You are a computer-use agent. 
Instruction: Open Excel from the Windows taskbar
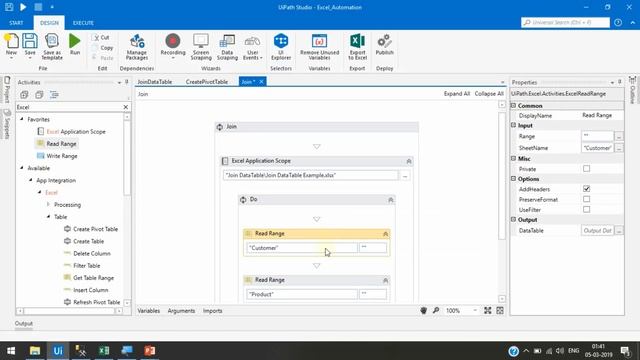(104, 351)
